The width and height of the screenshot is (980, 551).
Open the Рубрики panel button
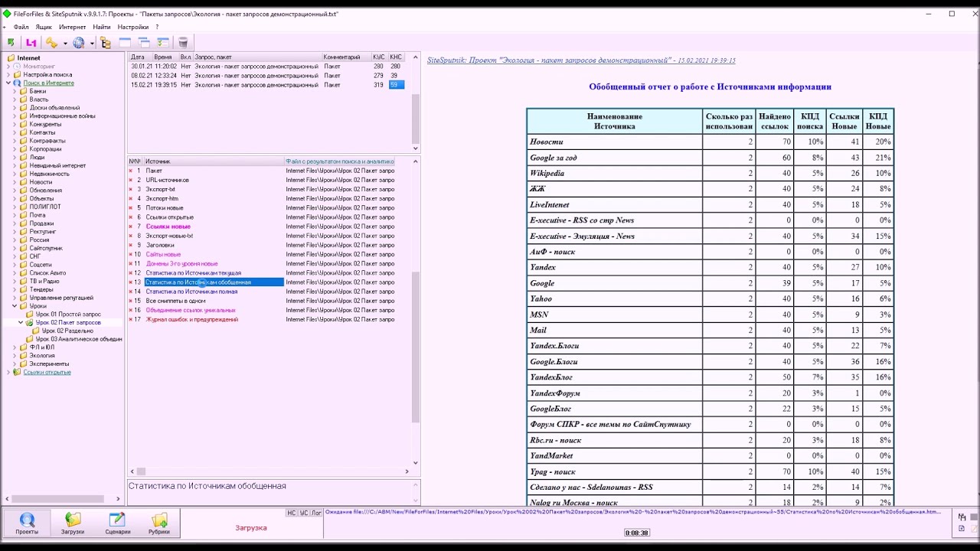pyautogui.click(x=159, y=523)
